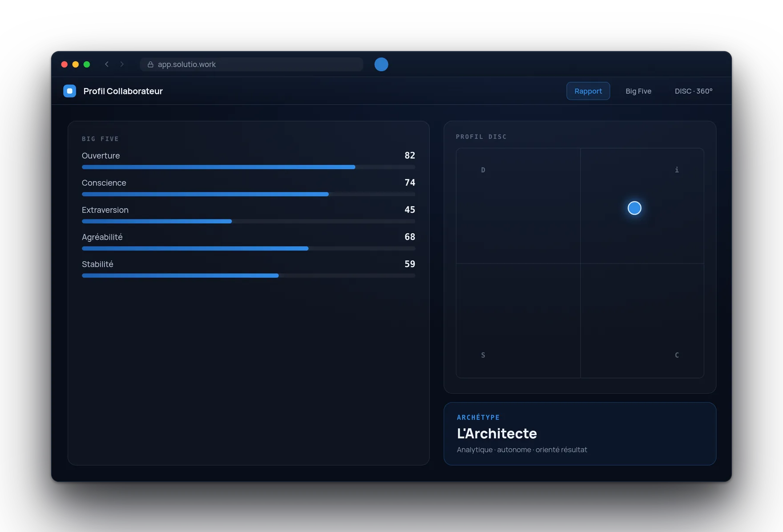
Task: Click the blue profile circle in toolbar
Action: click(381, 64)
